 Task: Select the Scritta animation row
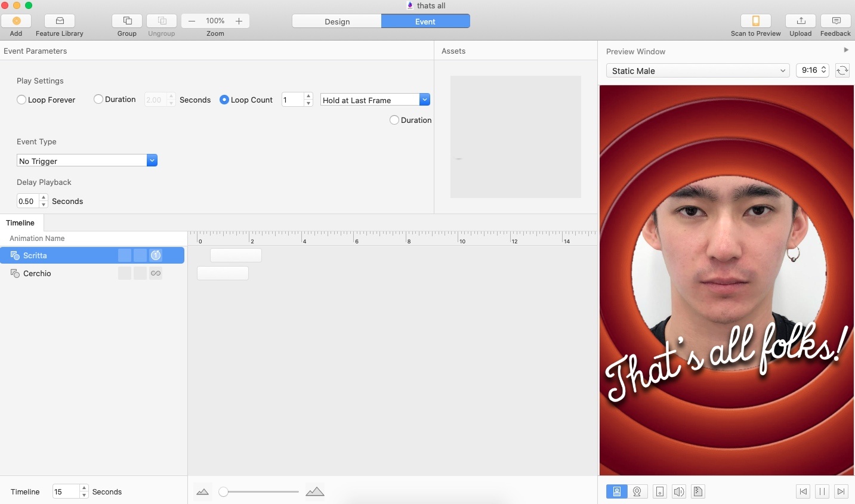click(x=92, y=255)
